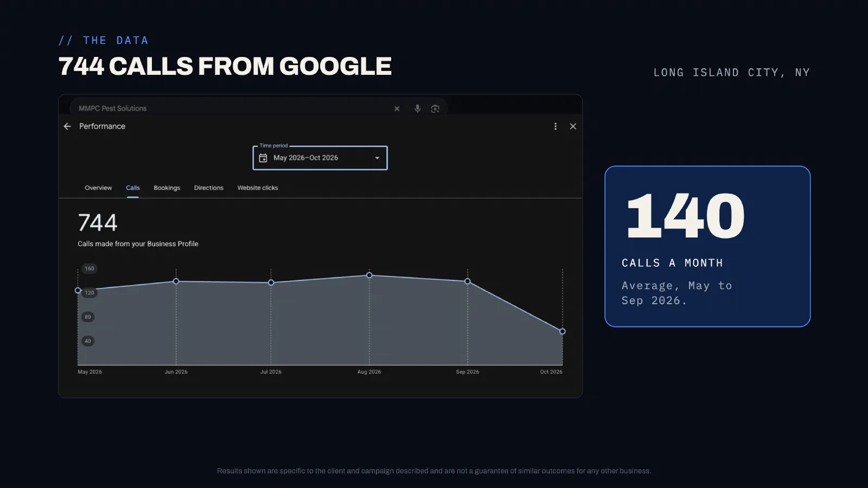868x488 pixels.
Task: Click the '744 Calls From Google' heading
Action: 225,66
